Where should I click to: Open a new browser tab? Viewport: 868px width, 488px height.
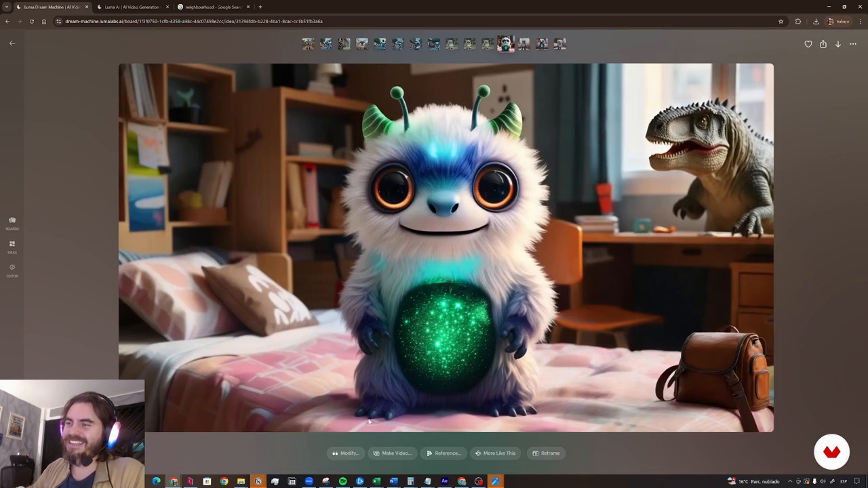pos(260,7)
